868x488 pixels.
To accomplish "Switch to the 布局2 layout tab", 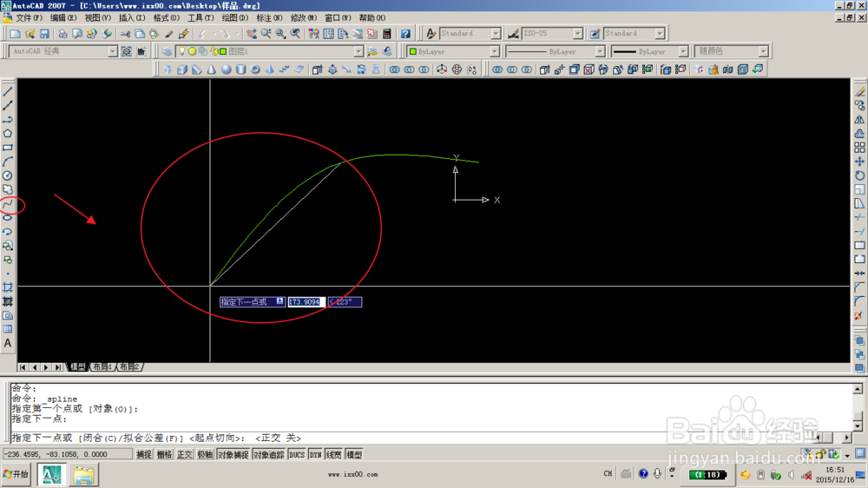I will 129,367.
